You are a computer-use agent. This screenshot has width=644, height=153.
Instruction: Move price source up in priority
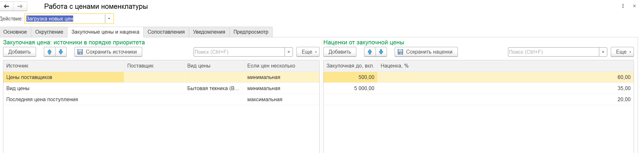(49, 52)
